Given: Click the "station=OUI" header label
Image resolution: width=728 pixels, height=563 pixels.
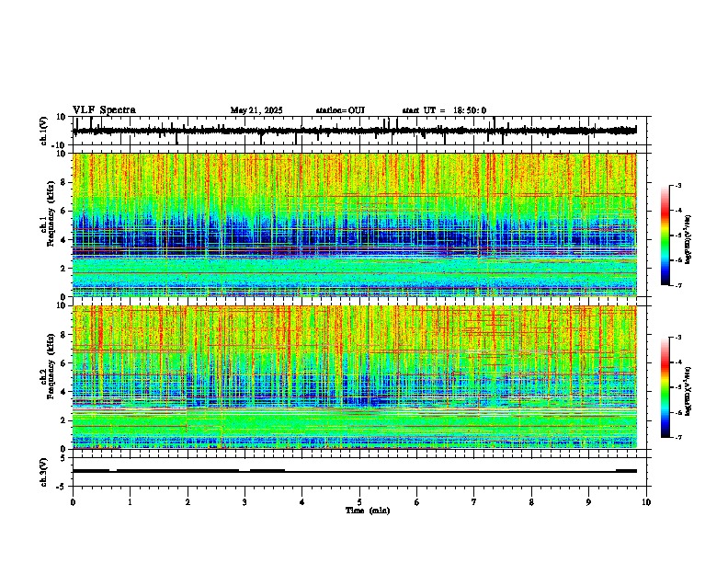Looking at the screenshot, I should tap(340, 110).
